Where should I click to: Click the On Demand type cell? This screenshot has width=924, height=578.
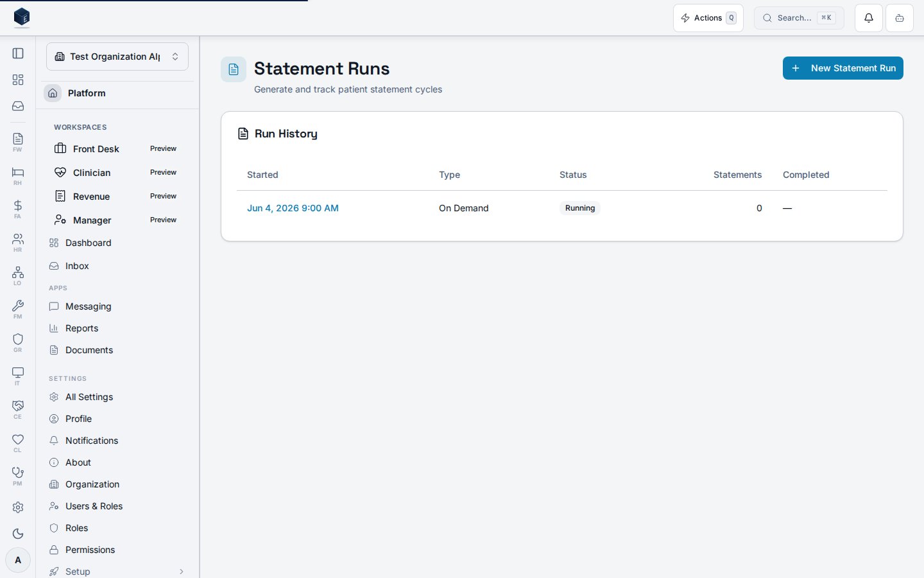click(463, 208)
